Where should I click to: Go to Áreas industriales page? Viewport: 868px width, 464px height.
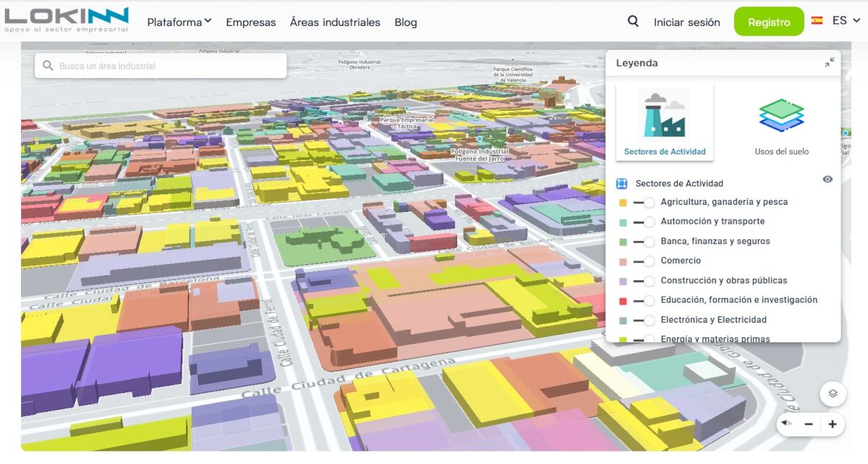(x=335, y=22)
